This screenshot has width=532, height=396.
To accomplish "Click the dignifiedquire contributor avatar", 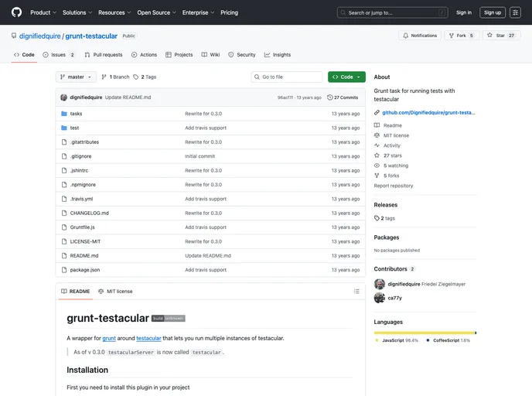I will (380, 284).
